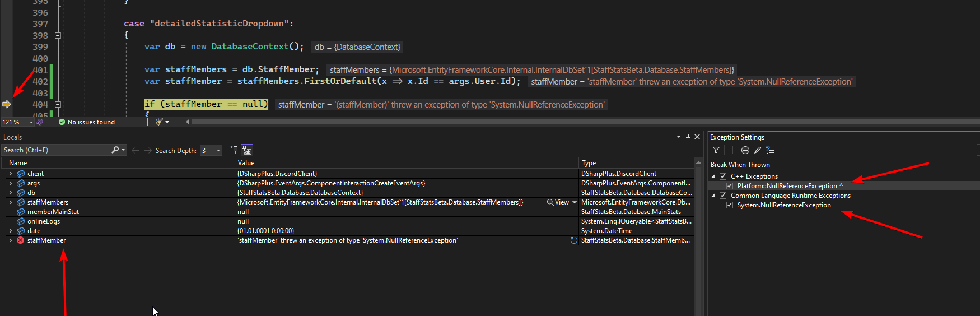
Task: Sort by the Value column header
Action: [407, 163]
